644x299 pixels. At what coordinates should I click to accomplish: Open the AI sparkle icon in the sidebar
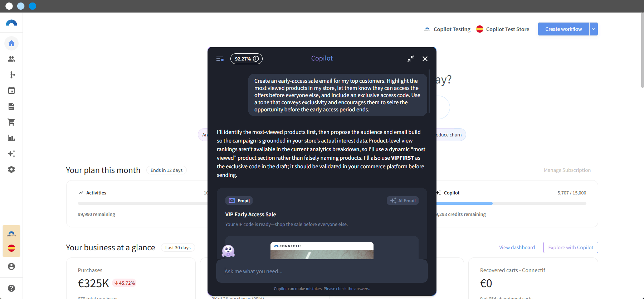click(x=11, y=154)
